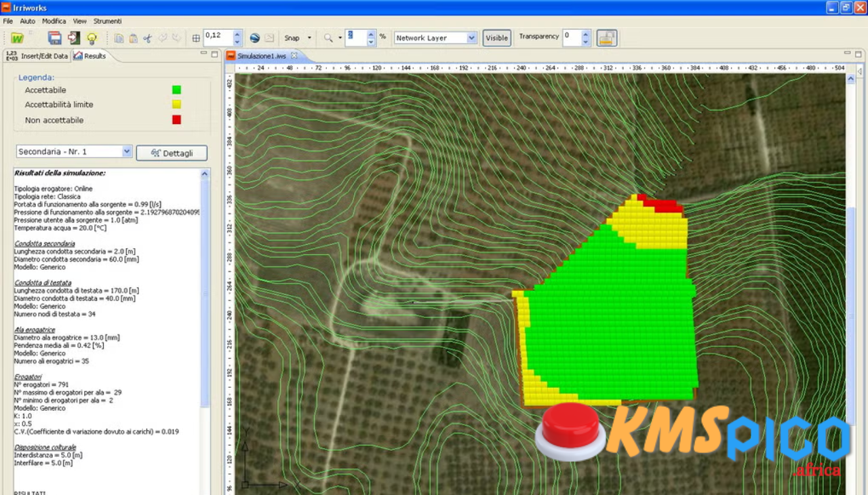The height and width of the screenshot is (495, 868).
Task: Minimize the left results panel
Action: (x=203, y=54)
